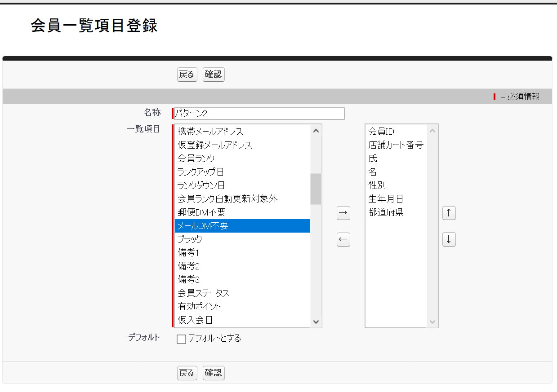Click the down arrow to move item down
557x392 pixels.
(449, 239)
